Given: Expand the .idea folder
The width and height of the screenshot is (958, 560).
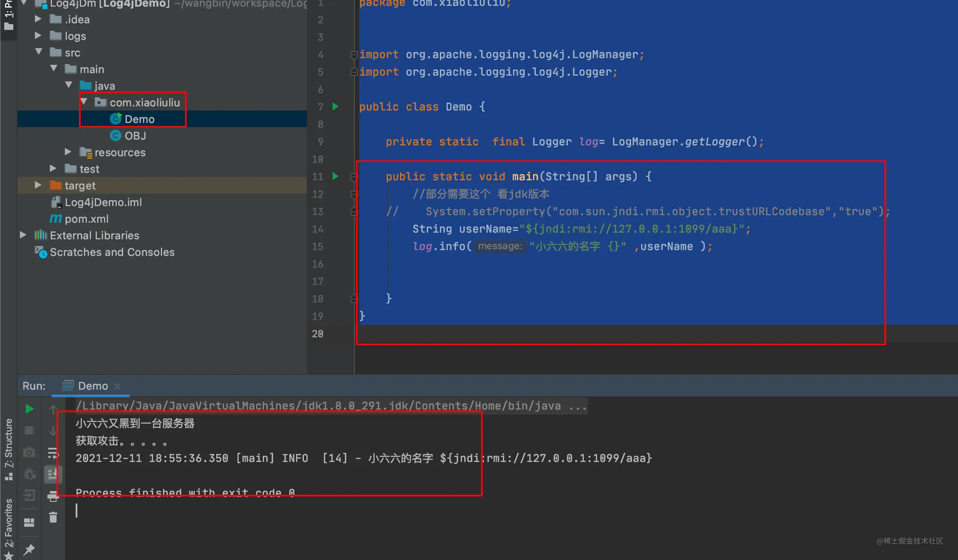Looking at the screenshot, I should (x=38, y=19).
